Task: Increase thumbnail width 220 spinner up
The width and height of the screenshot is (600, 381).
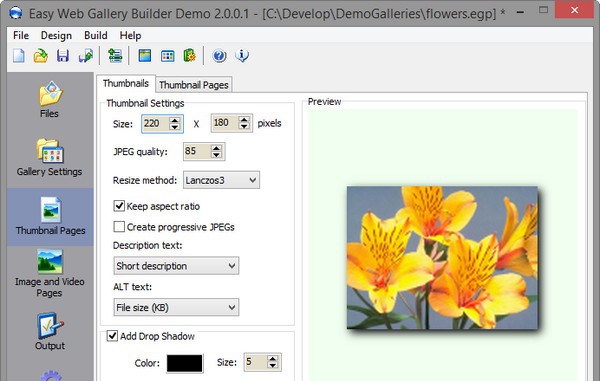Action: click(x=175, y=120)
